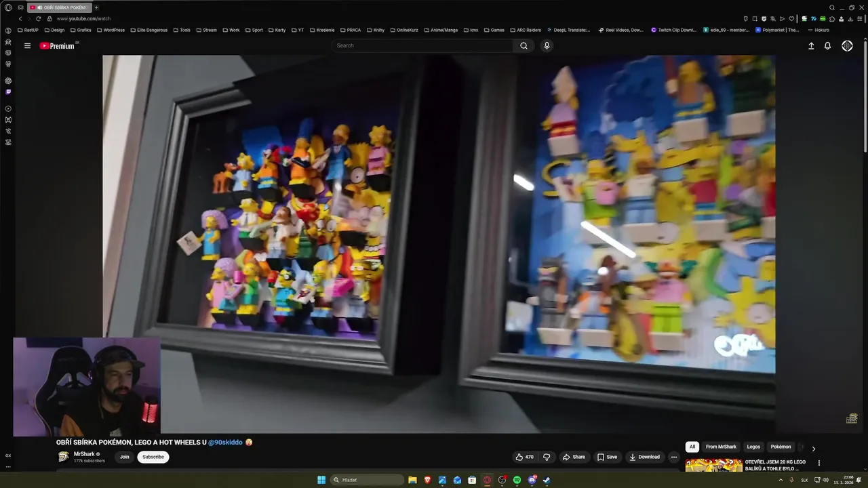Open the YouTube upload/create icon
This screenshot has width=868, height=488.
pyautogui.click(x=811, y=46)
